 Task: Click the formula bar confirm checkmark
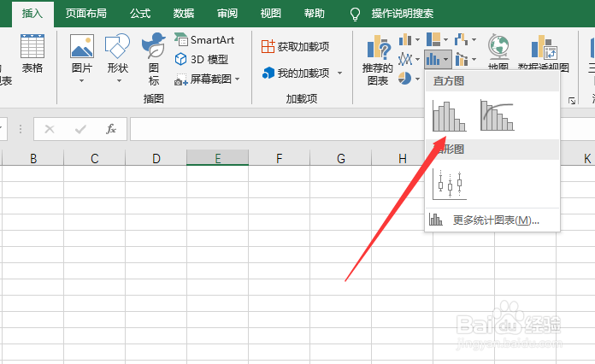tap(80, 129)
